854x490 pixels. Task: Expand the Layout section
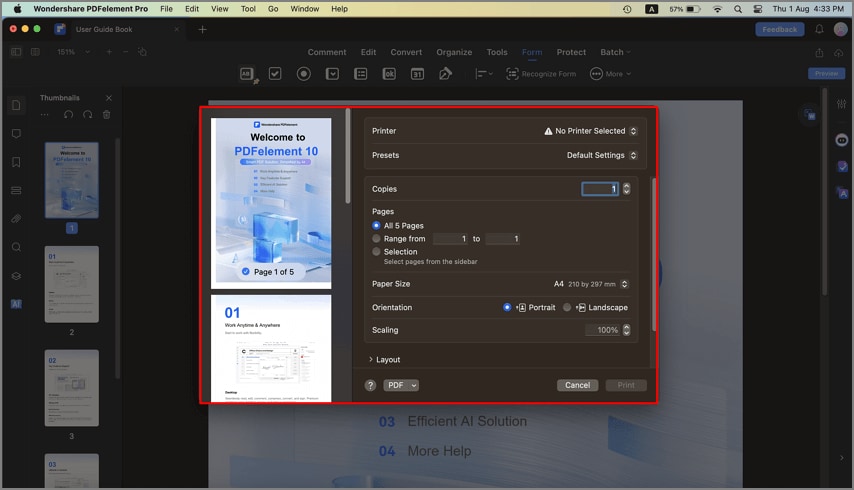(x=385, y=360)
